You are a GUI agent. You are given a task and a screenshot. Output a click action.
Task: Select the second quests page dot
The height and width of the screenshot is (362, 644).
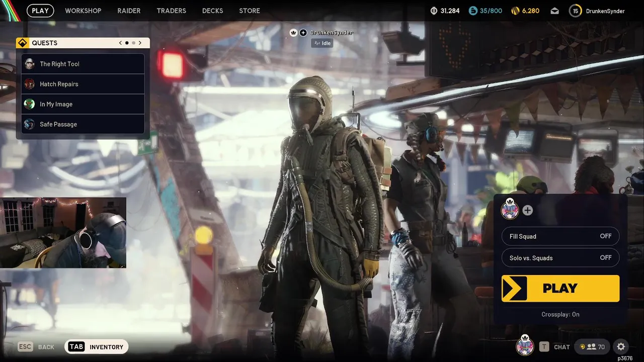(x=133, y=43)
